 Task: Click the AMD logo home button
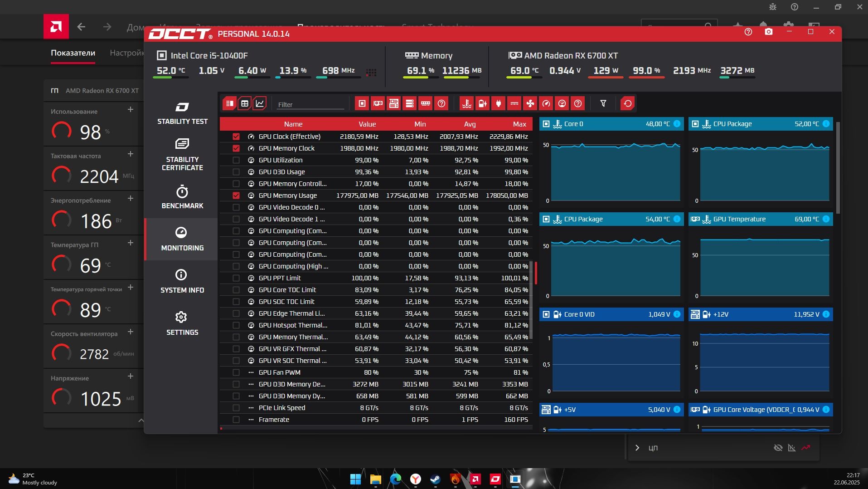(56, 26)
